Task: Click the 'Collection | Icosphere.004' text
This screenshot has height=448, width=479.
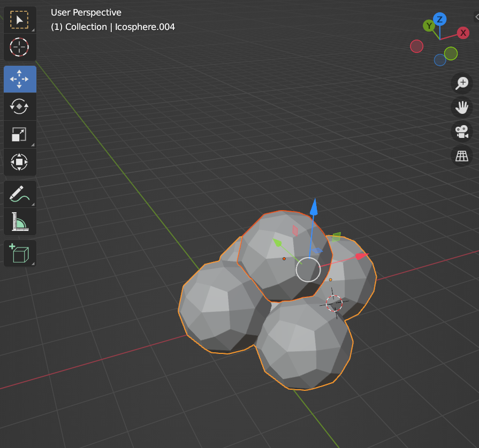Action: (120, 27)
